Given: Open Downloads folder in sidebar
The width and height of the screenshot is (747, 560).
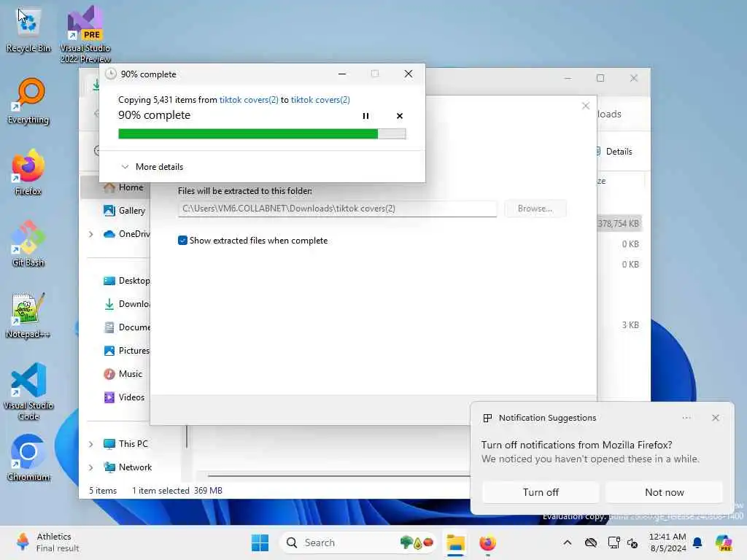Looking at the screenshot, I should 127,304.
